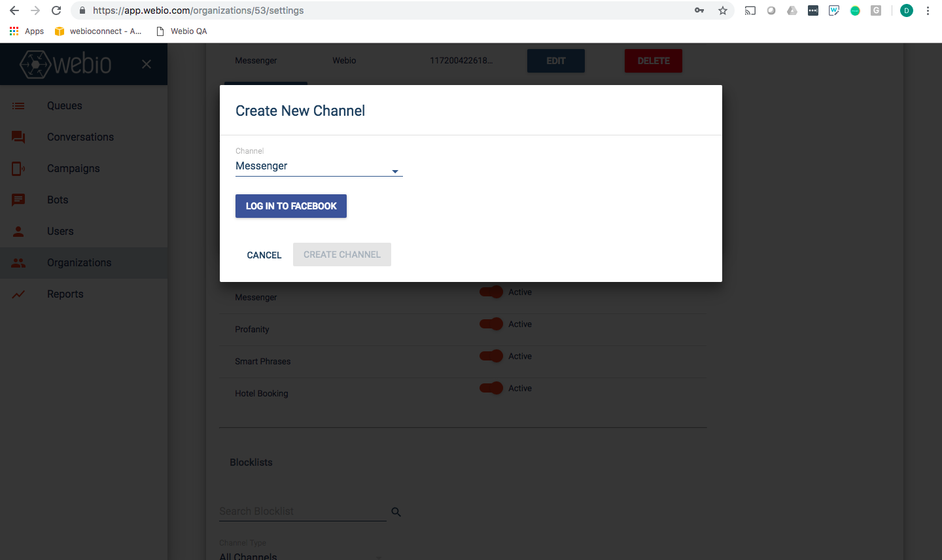942x560 pixels.
Task: Cancel the Create New Channel dialog
Action: pyautogui.click(x=264, y=255)
